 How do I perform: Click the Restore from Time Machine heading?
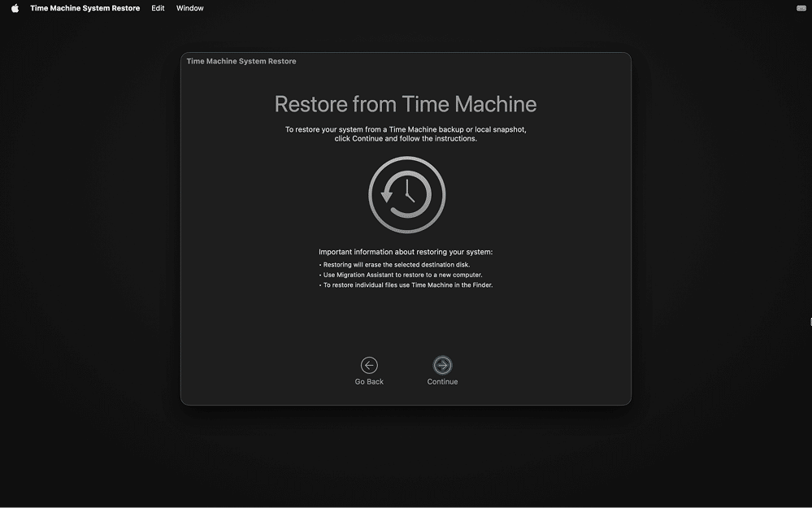tap(406, 104)
